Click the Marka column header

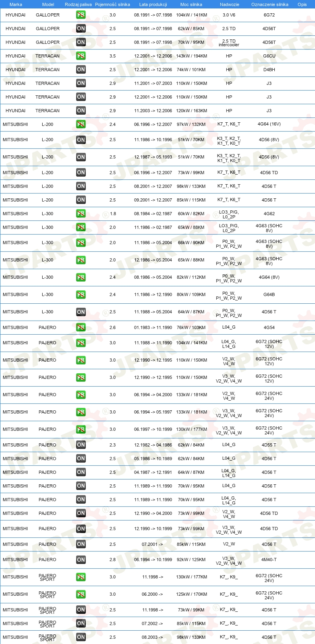pos(16,4)
